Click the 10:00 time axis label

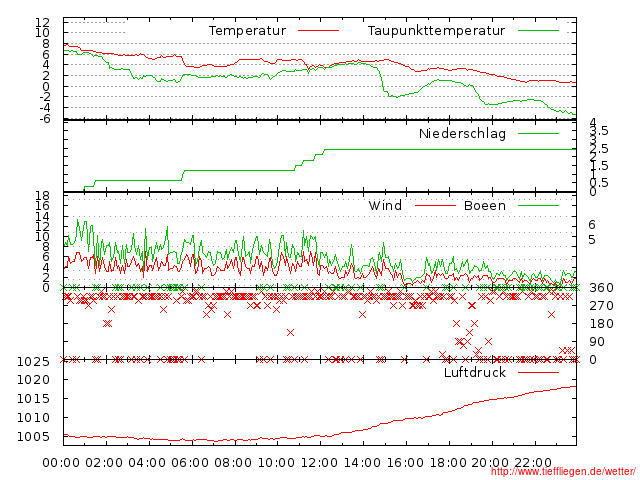[276, 463]
